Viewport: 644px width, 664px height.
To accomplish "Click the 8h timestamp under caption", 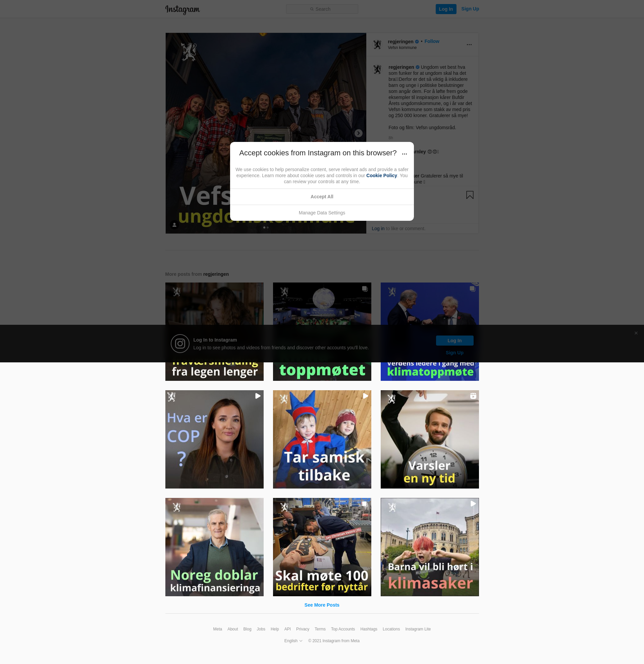I will coord(391,138).
